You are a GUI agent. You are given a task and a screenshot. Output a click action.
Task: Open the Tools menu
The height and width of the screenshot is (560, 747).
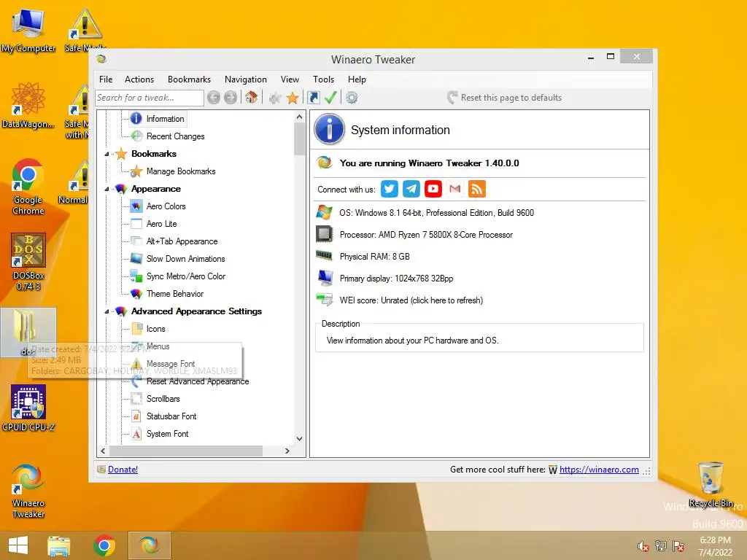coord(323,79)
